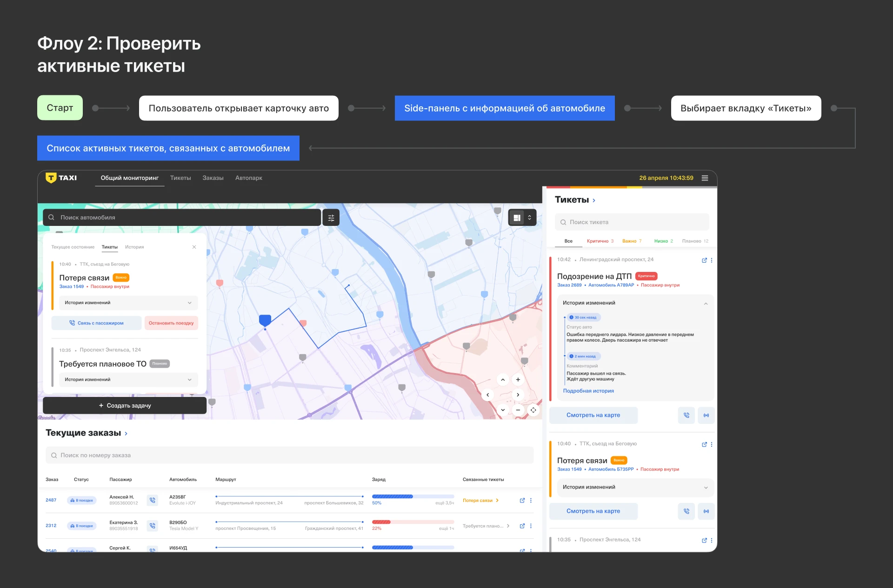
Task: Toggle the map layout view button
Action: (517, 218)
